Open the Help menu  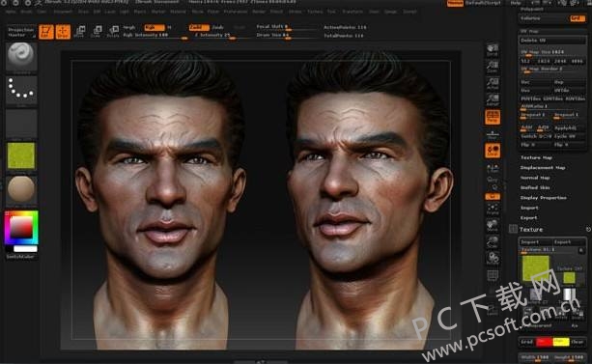pos(516,3)
